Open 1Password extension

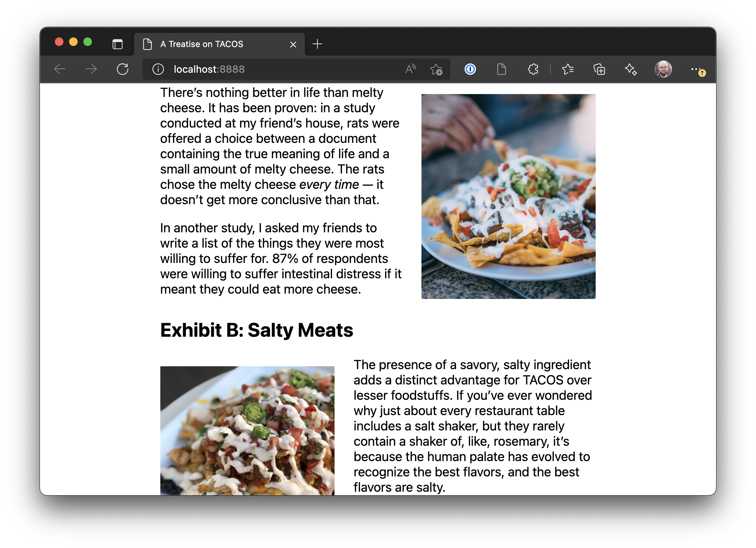point(470,69)
